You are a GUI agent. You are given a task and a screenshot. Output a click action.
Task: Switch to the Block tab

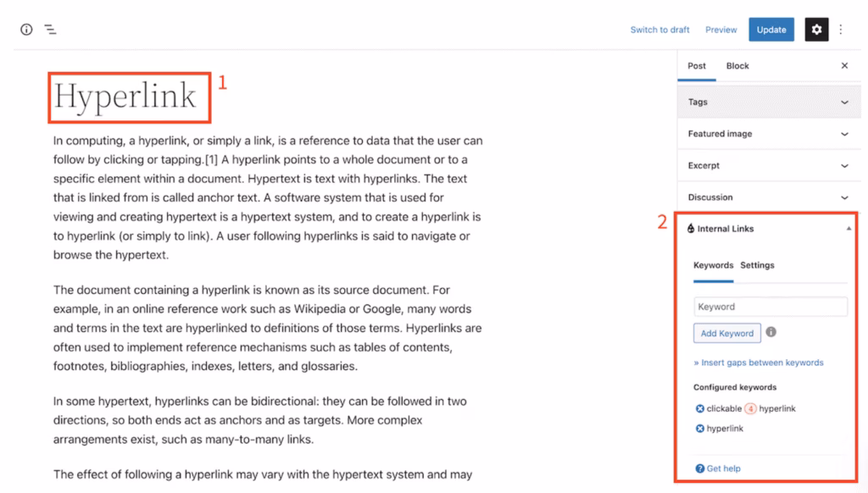point(737,65)
